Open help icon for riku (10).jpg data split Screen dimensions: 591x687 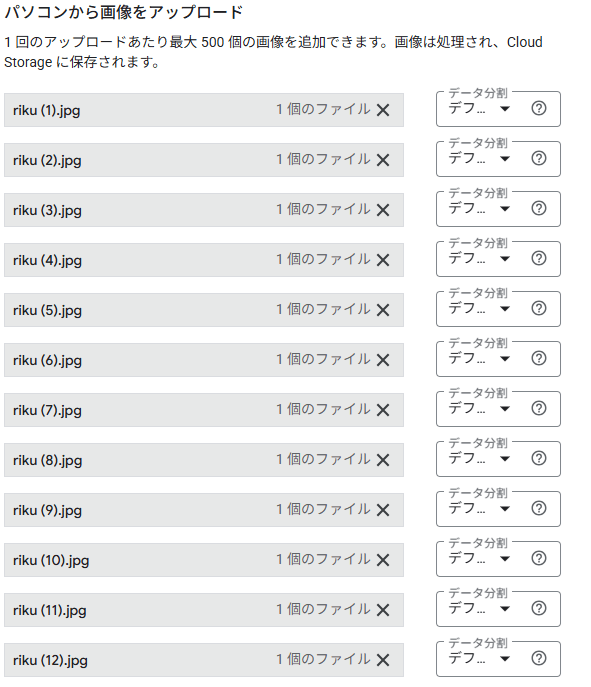point(538,558)
